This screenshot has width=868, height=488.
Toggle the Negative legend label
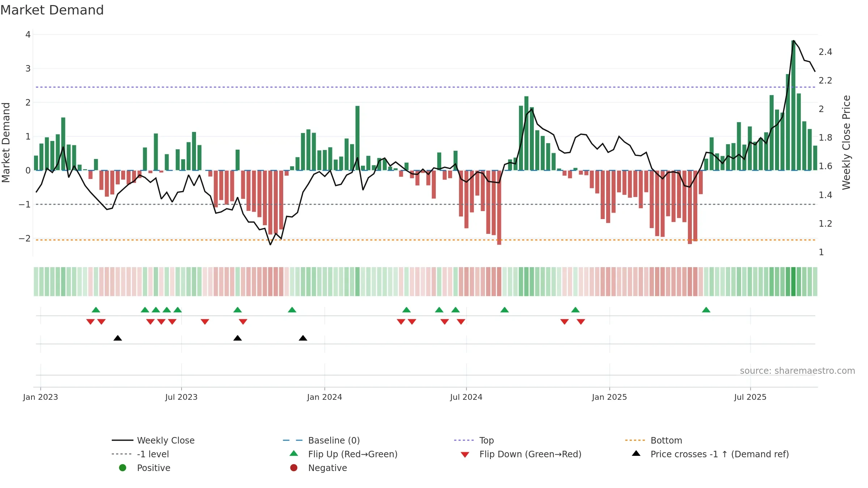point(327,468)
